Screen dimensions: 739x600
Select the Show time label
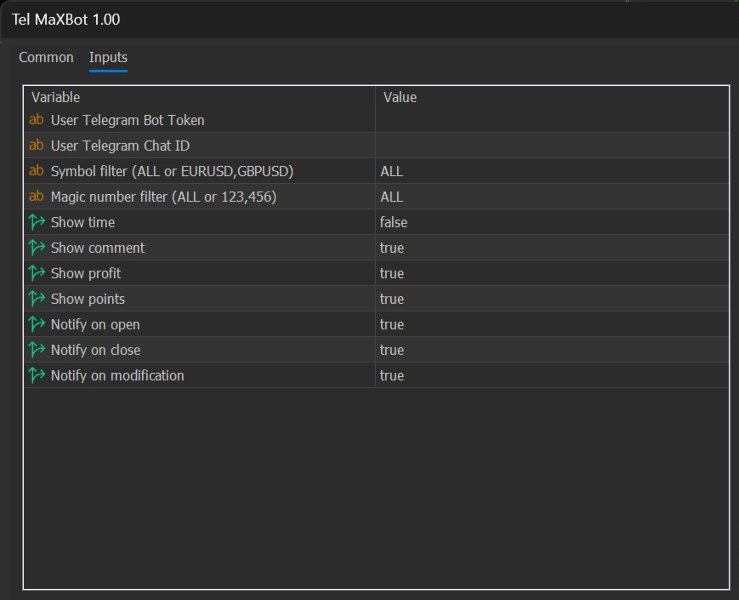82,222
